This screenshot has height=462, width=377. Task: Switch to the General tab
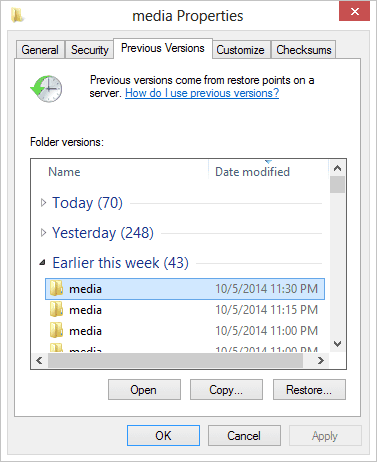click(40, 50)
